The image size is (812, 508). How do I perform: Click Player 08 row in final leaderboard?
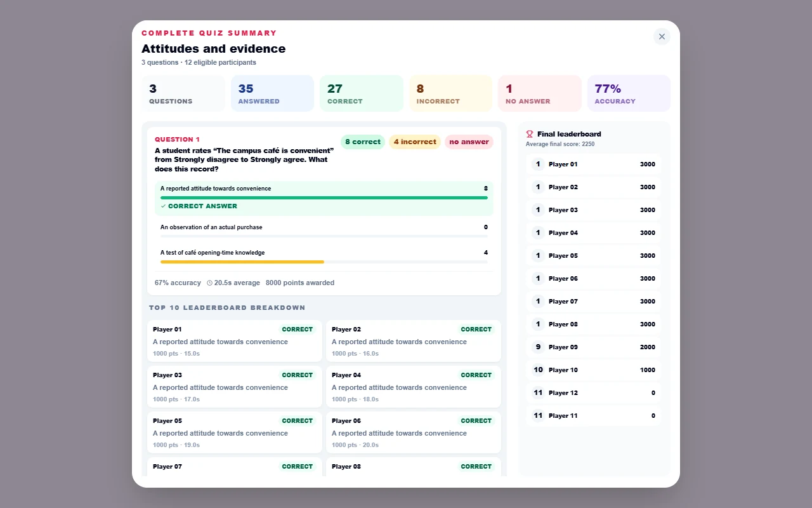pyautogui.click(x=593, y=324)
